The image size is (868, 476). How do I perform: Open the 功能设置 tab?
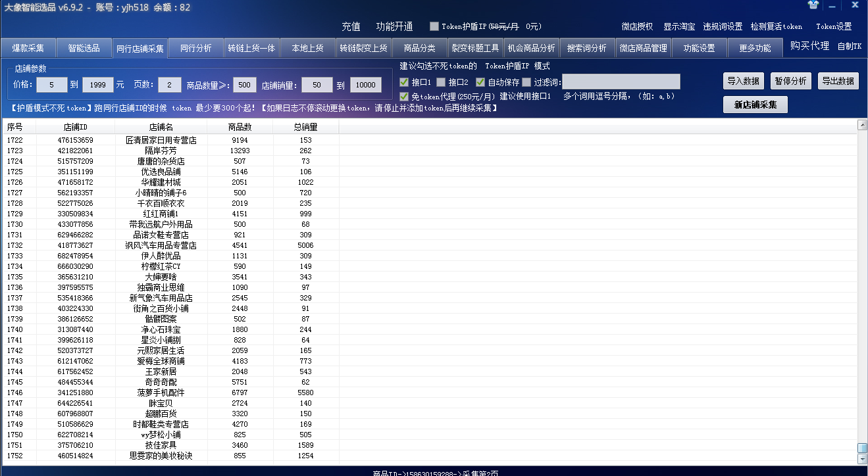coord(699,48)
